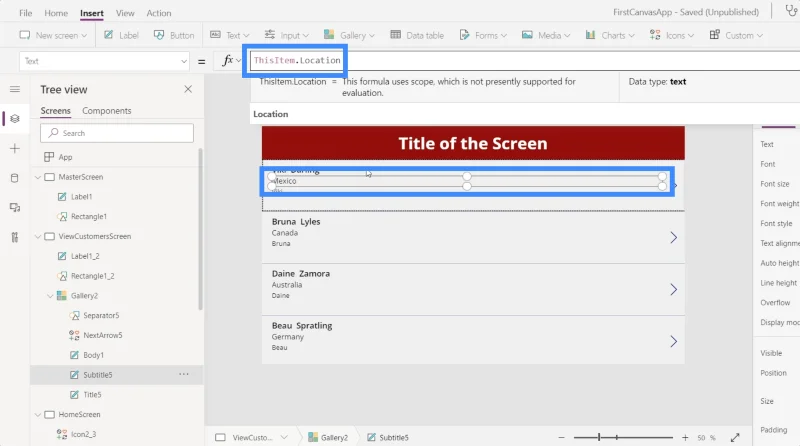This screenshot has height=446, width=800.
Task: Select Label1 in the tree
Action: point(82,196)
